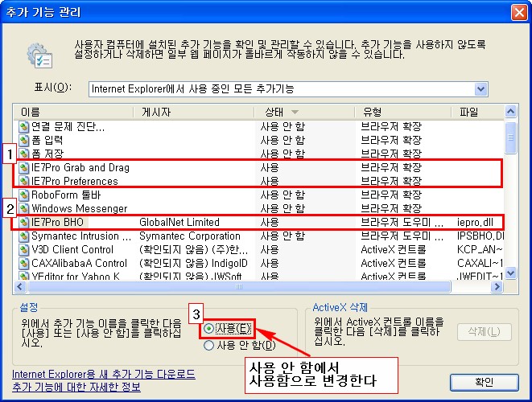532x402 pixels.
Task: Click the iepro.dll file cell
Action: 475,223
